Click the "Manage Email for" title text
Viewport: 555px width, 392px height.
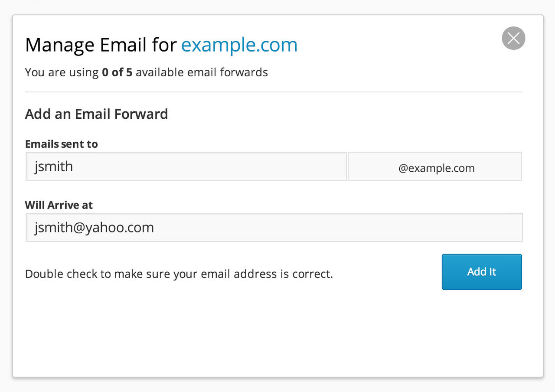coord(101,45)
